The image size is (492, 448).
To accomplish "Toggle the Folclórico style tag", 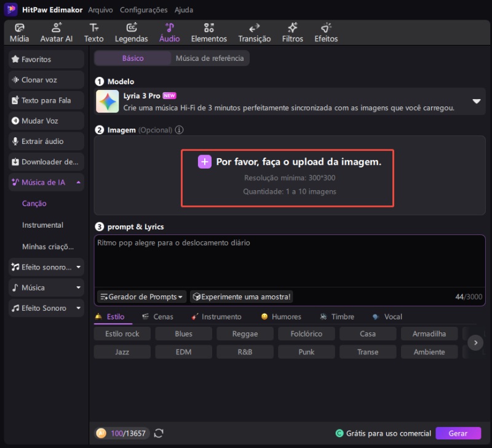I will click(306, 334).
